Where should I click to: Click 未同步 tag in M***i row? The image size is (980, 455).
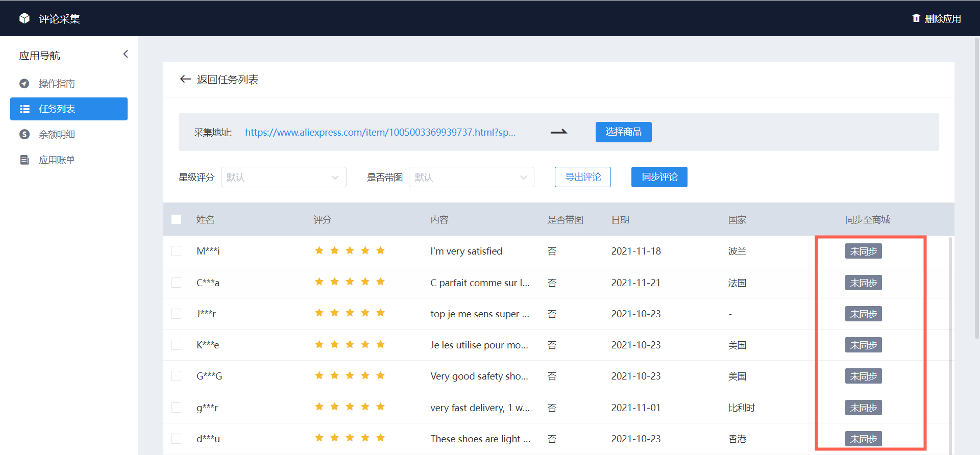(x=863, y=251)
